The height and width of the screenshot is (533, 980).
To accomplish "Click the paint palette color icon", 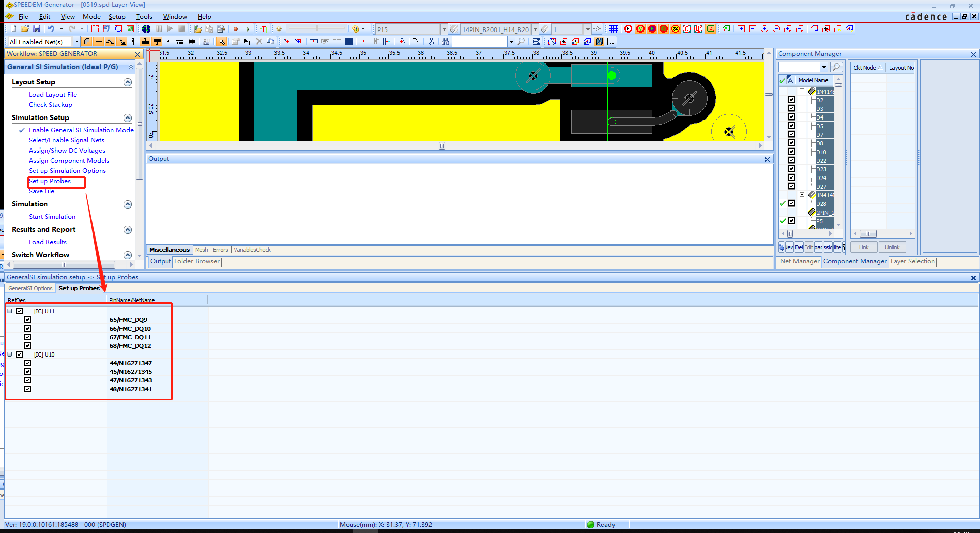I will [356, 29].
